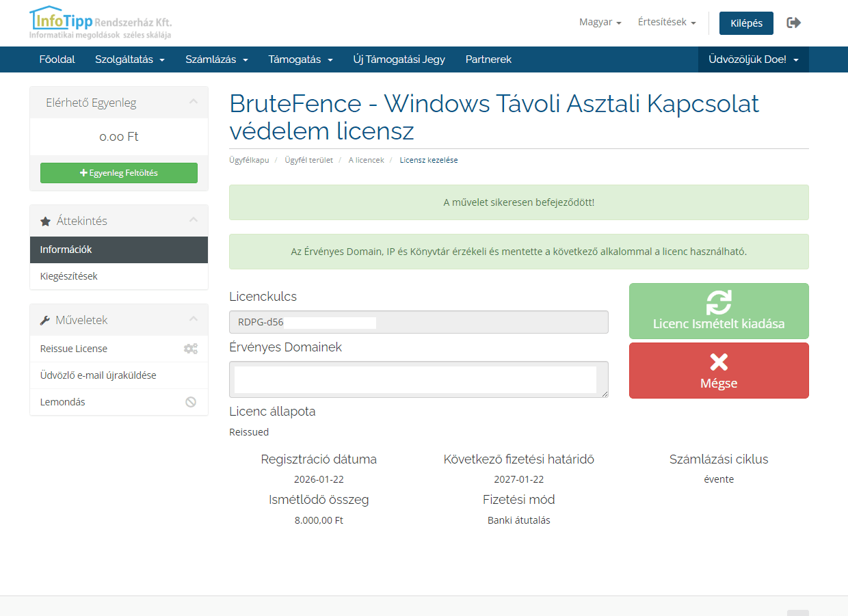This screenshot has width=848, height=616.
Task: Click the X icon on the Mégse button
Action: click(719, 362)
